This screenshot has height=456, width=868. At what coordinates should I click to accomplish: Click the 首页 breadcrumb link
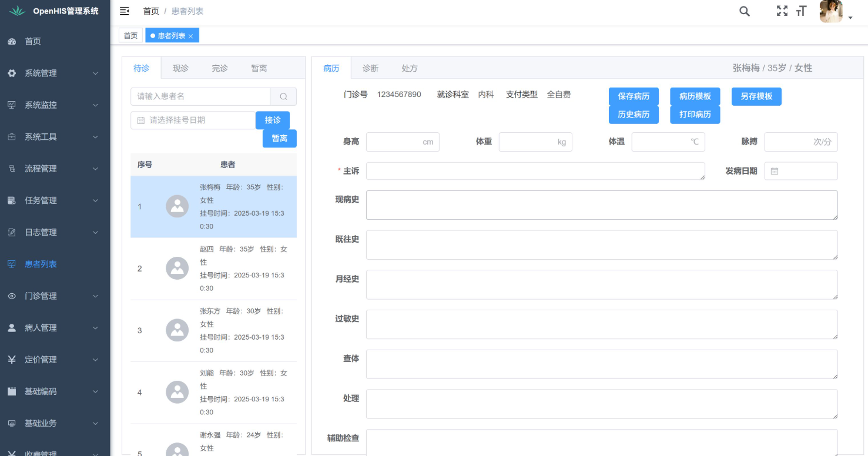tap(151, 11)
